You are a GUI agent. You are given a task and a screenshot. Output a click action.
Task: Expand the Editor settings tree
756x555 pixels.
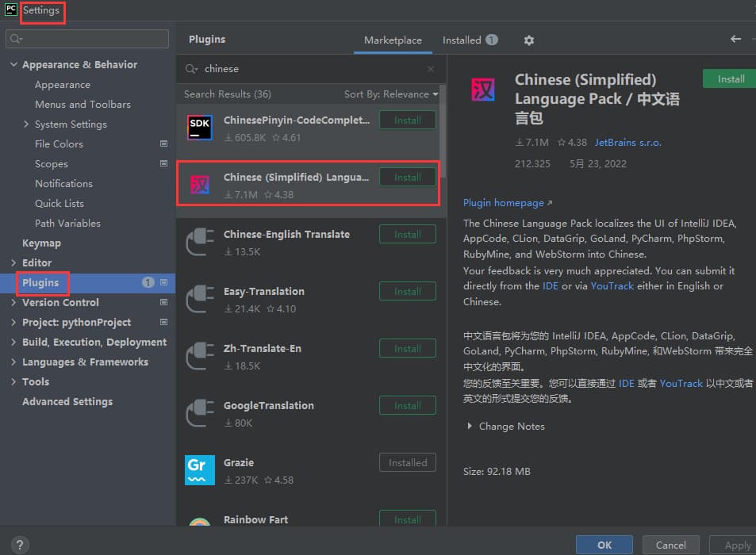point(14,263)
